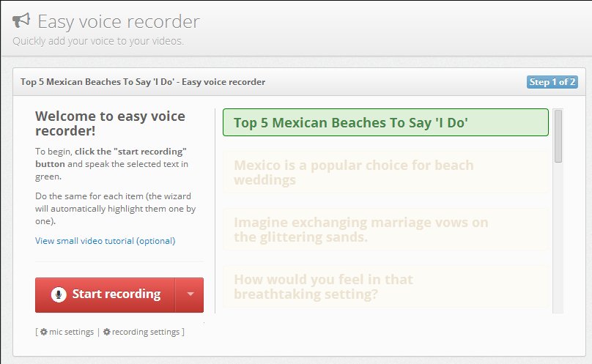View small video tutorial (optional) link
This screenshot has height=364, width=592.
click(x=106, y=241)
